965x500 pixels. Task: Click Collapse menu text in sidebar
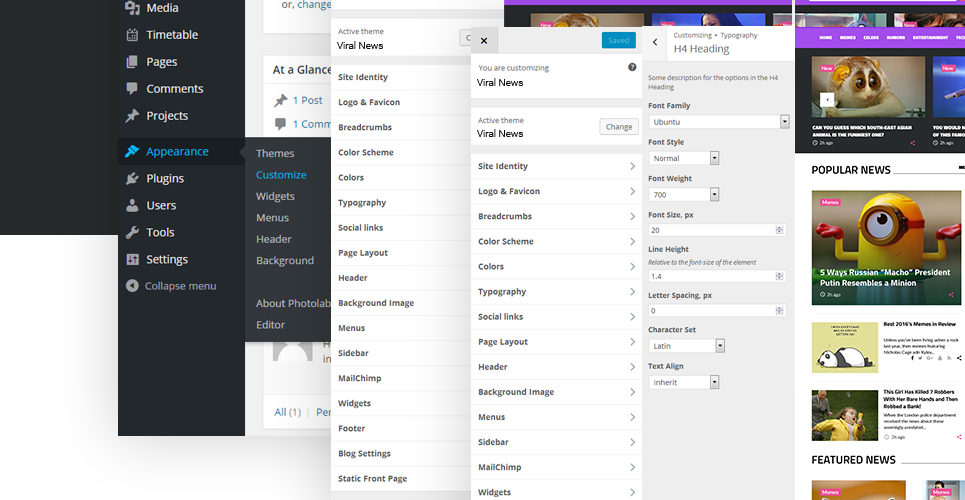(180, 286)
